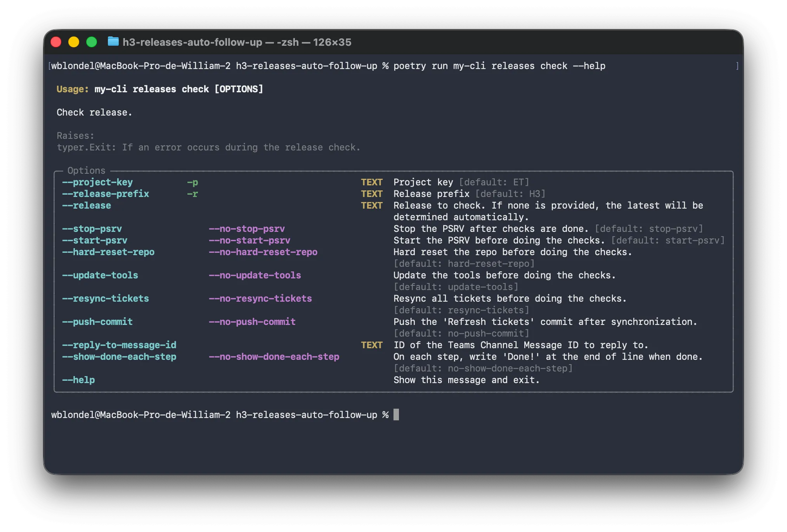Click the --start-psrv option
Viewport: 787px width, 532px height.
pyautogui.click(x=95, y=240)
